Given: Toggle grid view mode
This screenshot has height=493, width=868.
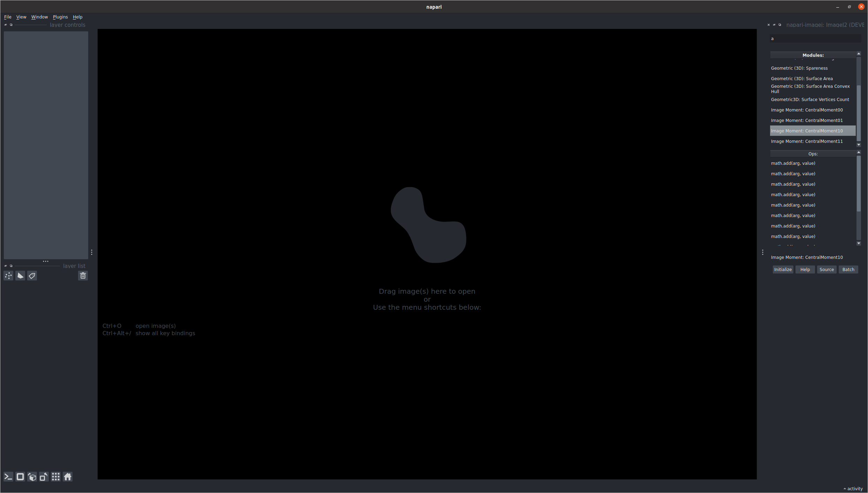Looking at the screenshot, I should tap(55, 477).
